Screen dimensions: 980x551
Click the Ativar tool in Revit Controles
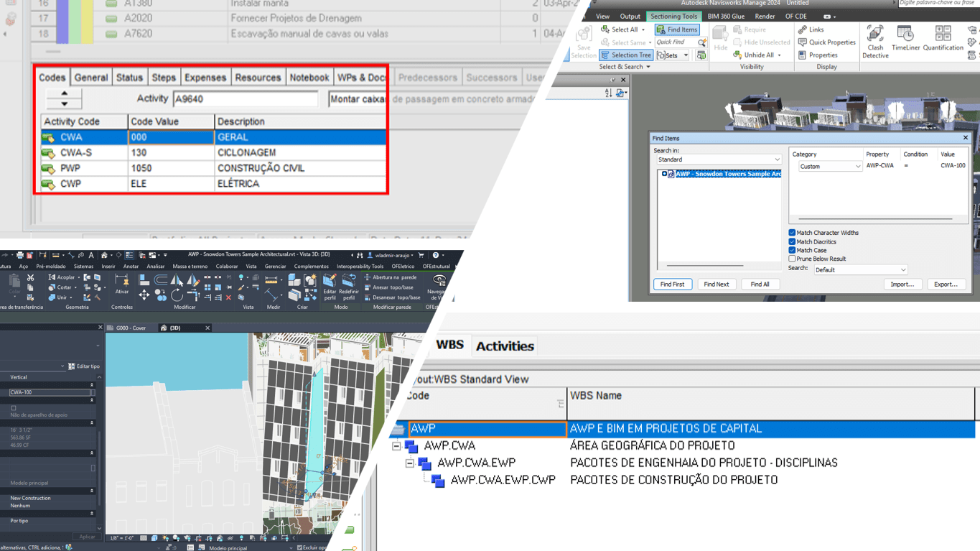122,284
